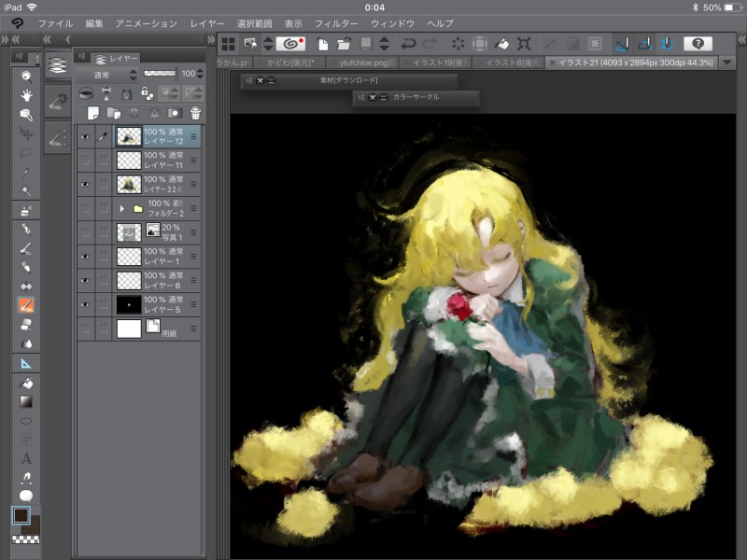
Task: Hide レイヤー 1 with eye icon
Action: pyautogui.click(x=85, y=256)
